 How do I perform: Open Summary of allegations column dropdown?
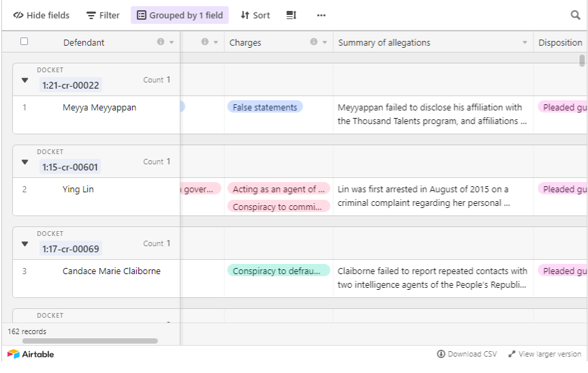tap(525, 42)
